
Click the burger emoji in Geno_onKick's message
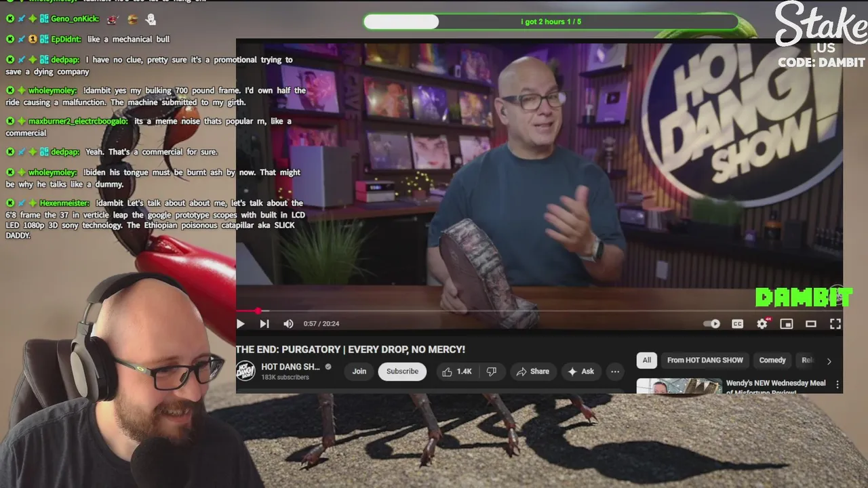tap(132, 20)
